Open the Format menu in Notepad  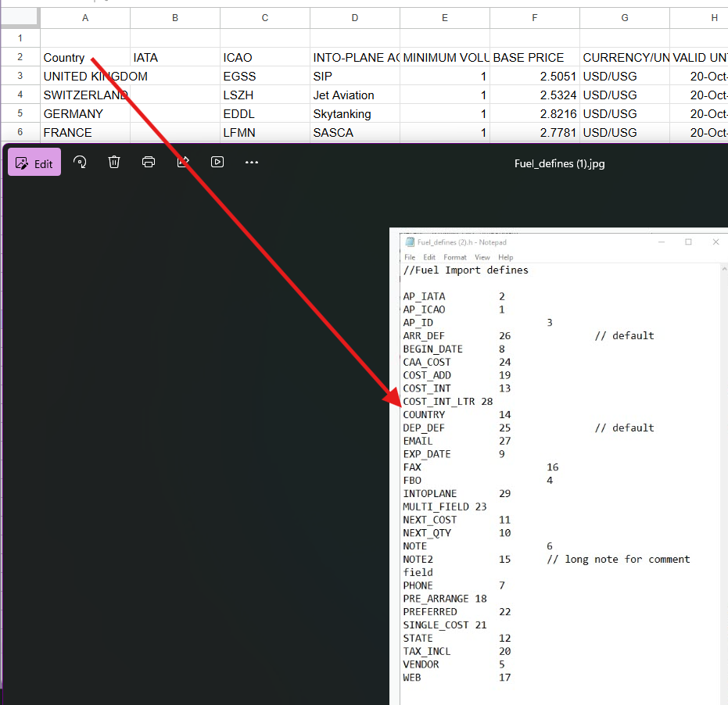tap(454, 257)
